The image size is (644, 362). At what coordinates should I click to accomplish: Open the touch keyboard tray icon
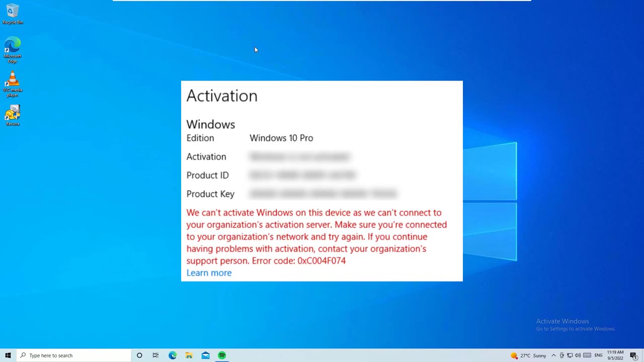pos(587,355)
